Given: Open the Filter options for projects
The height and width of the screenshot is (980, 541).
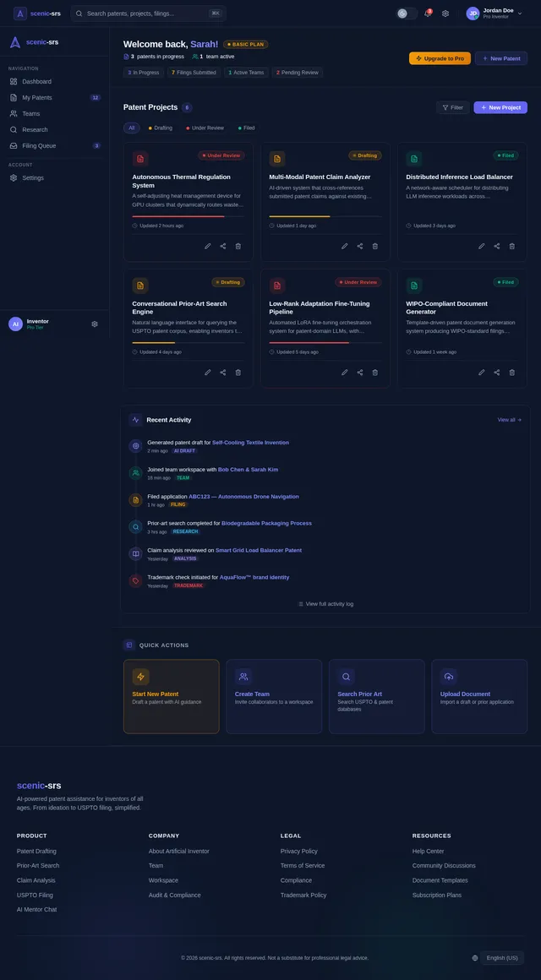Looking at the screenshot, I should coord(453,107).
